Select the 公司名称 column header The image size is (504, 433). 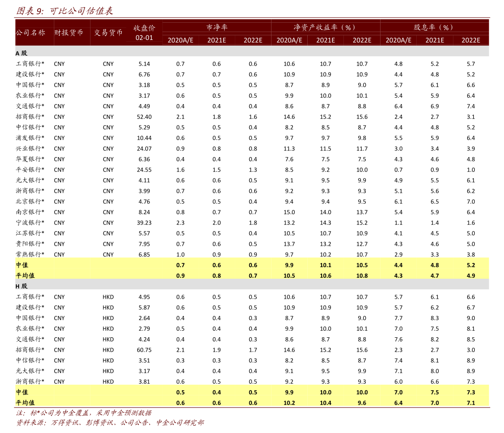point(31,33)
